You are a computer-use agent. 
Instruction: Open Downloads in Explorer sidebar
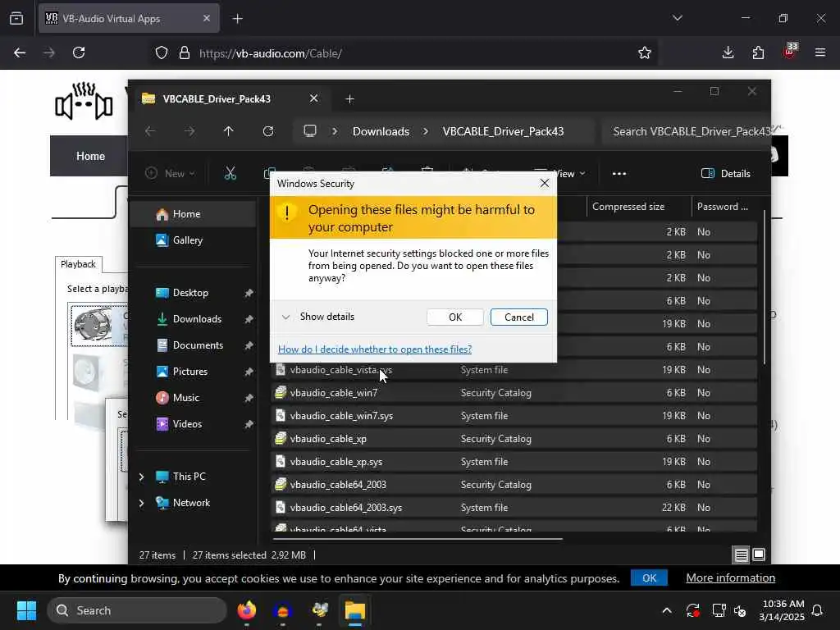[197, 319]
